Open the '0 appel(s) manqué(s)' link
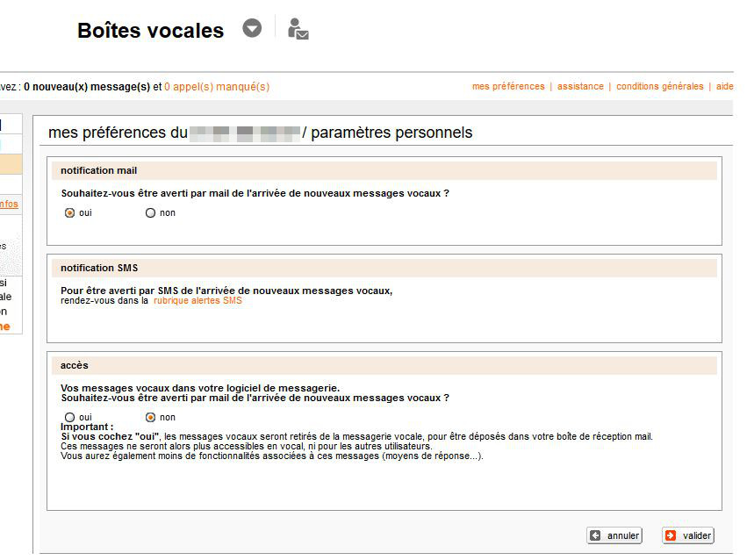This screenshot has height=560, width=747. 217,87
